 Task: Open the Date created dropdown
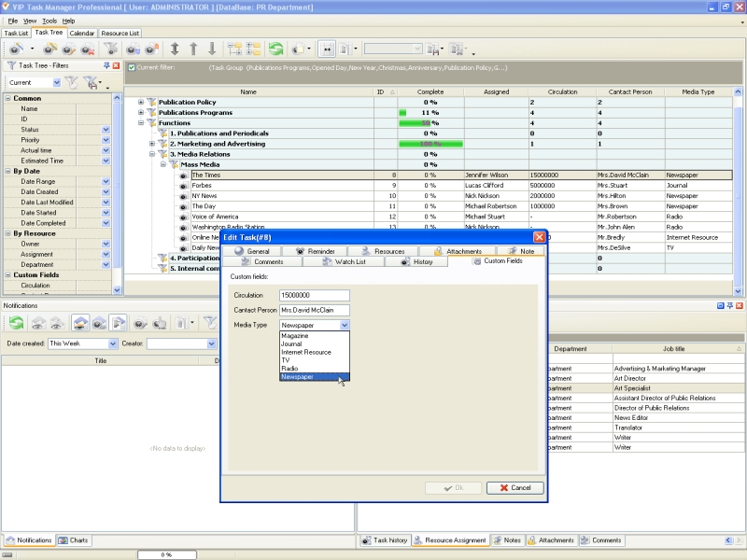pyautogui.click(x=113, y=343)
